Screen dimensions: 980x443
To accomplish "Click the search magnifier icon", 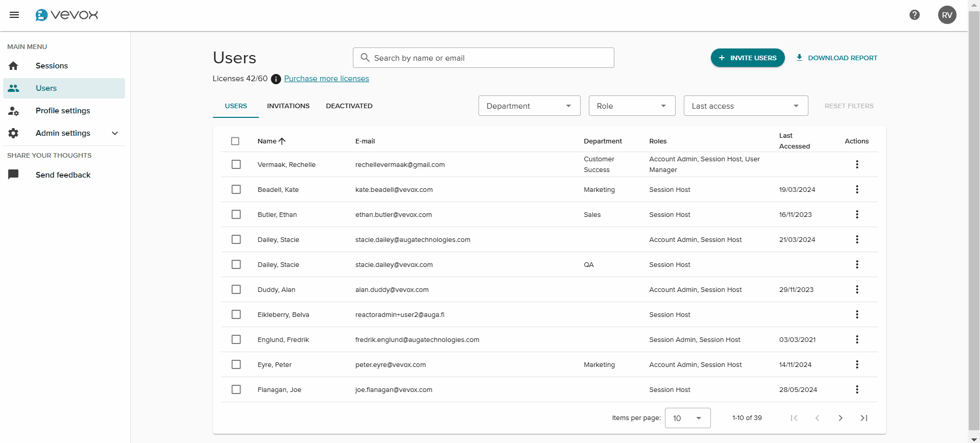I will pyautogui.click(x=365, y=58).
